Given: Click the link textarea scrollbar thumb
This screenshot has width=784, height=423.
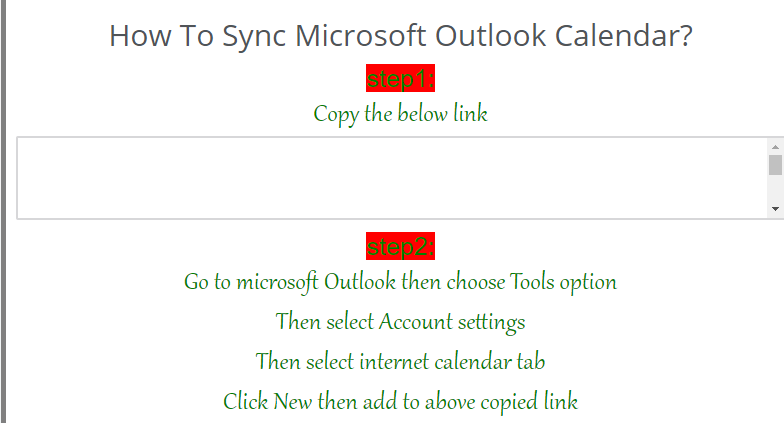Looking at the screenshot, I should coord(775,165).
